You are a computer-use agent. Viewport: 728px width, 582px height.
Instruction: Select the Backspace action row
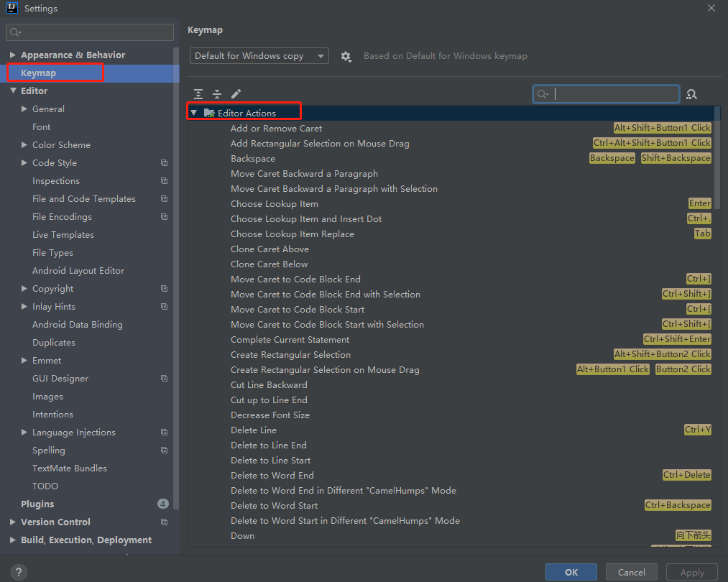coord(450,158)
